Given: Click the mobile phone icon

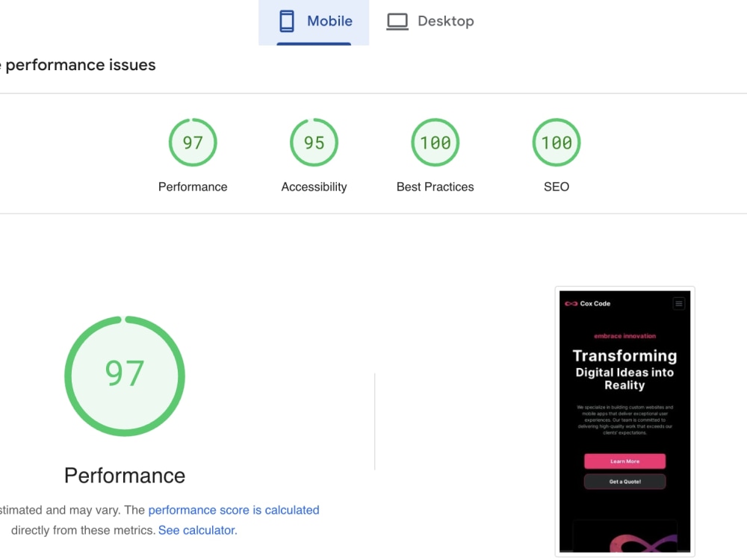Looking at the screenshot, I should tap(286, 22).
